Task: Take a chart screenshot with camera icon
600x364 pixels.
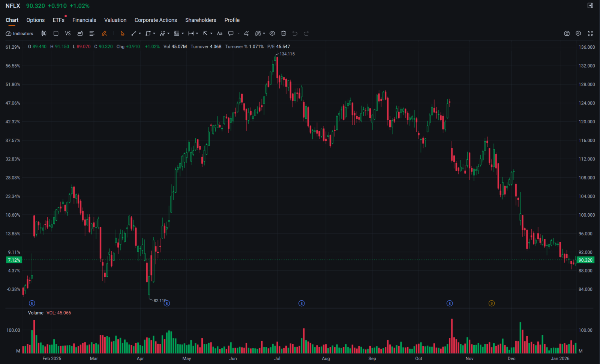Action: 567,33
